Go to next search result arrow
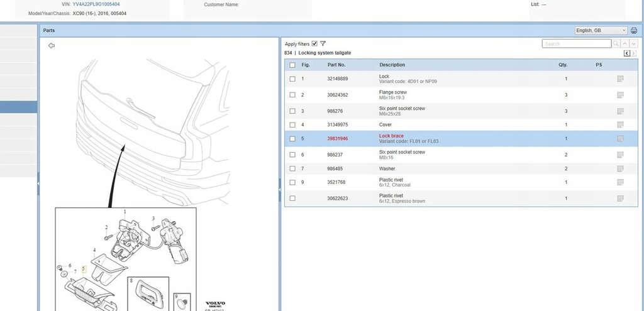This screenshot has width=644, height=311. (633, 43)
